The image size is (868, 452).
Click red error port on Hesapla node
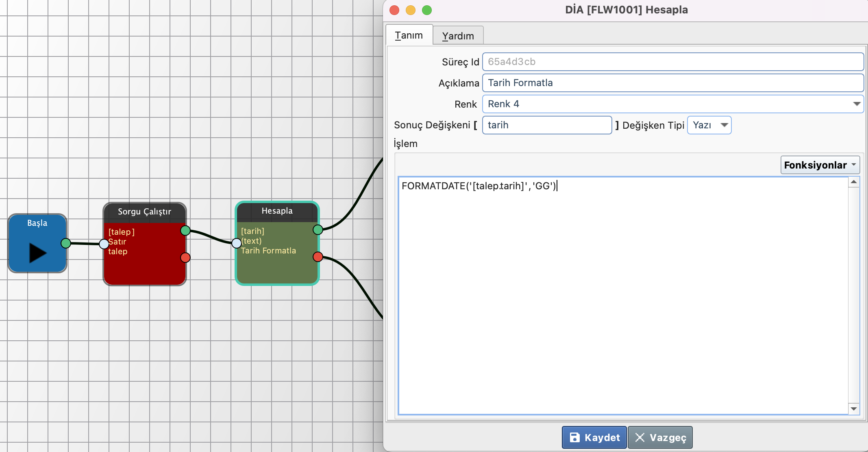point(318,257)
